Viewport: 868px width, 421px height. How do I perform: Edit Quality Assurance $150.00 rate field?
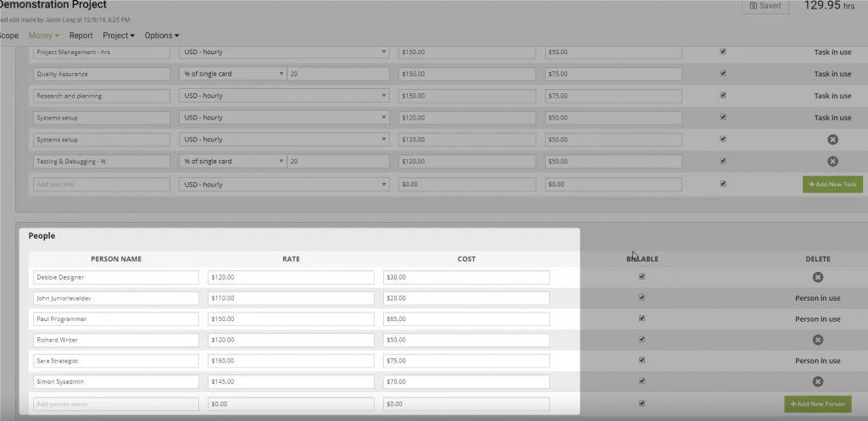point(467,74)
